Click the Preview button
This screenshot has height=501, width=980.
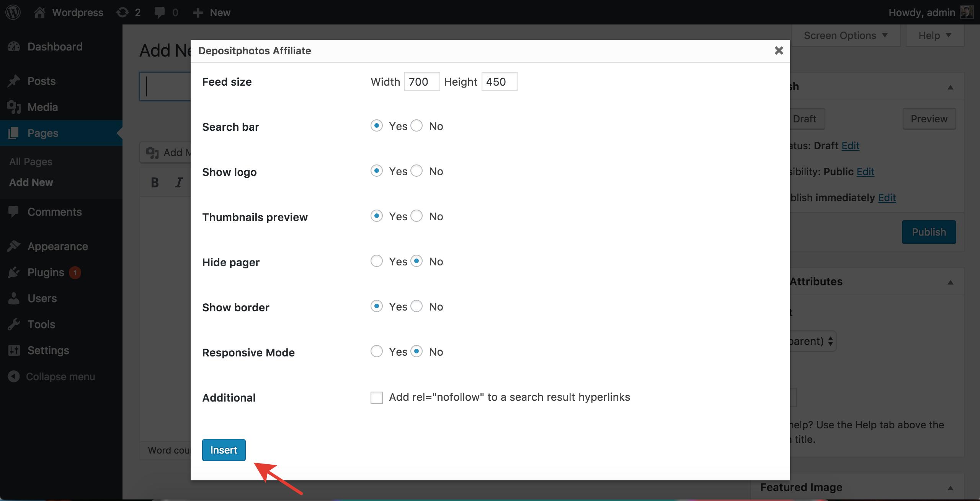pos(929,119)
